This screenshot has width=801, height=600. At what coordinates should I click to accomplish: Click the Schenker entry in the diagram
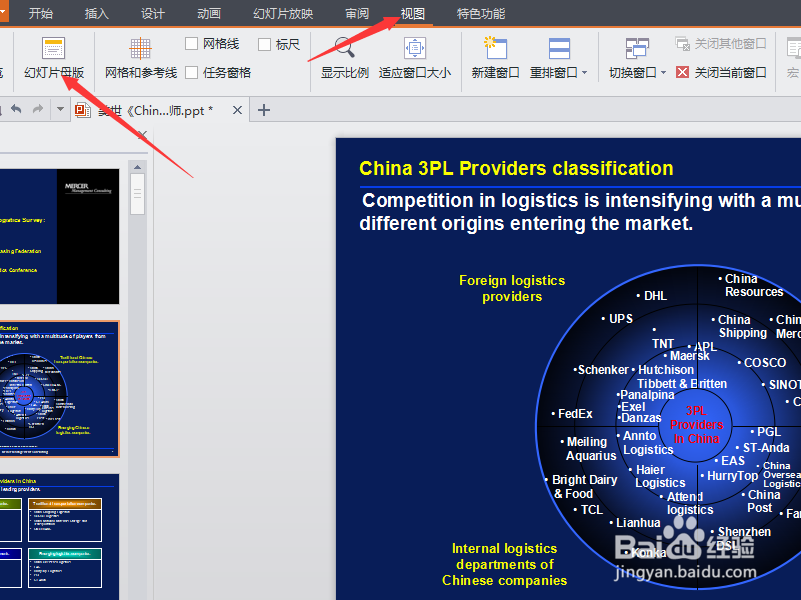click(x=601, y=370)
